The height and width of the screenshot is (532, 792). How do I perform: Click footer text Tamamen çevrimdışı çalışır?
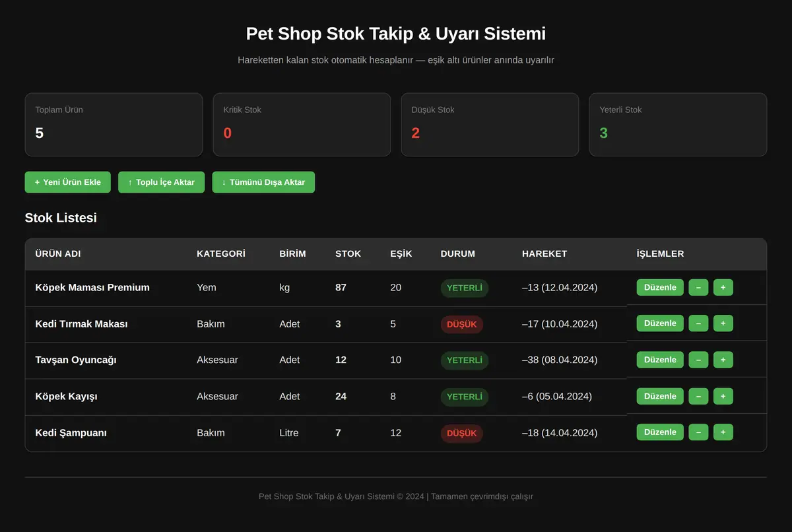pos(482,496)
